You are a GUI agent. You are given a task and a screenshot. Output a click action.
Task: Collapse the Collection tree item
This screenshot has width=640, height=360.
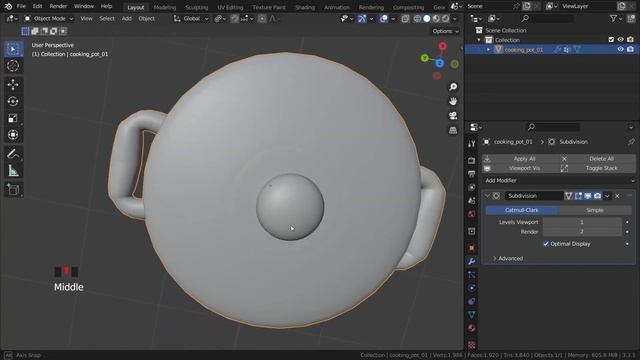[479, 40]
